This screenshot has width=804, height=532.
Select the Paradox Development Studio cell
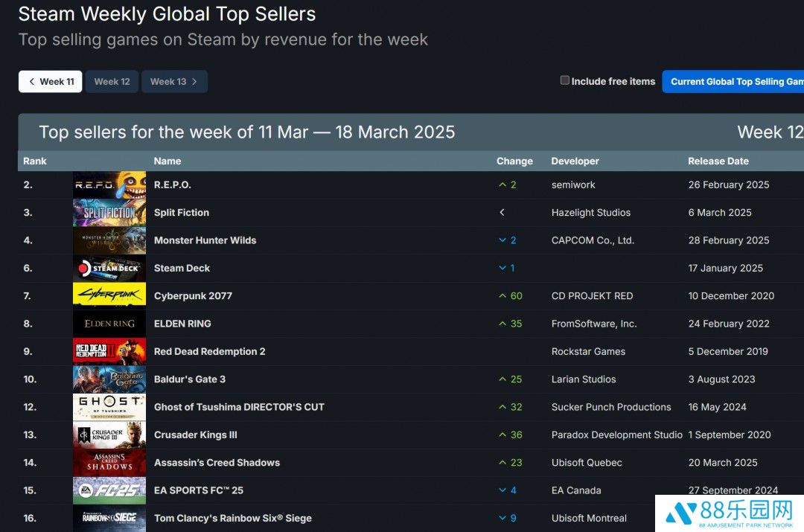(617, 435)
